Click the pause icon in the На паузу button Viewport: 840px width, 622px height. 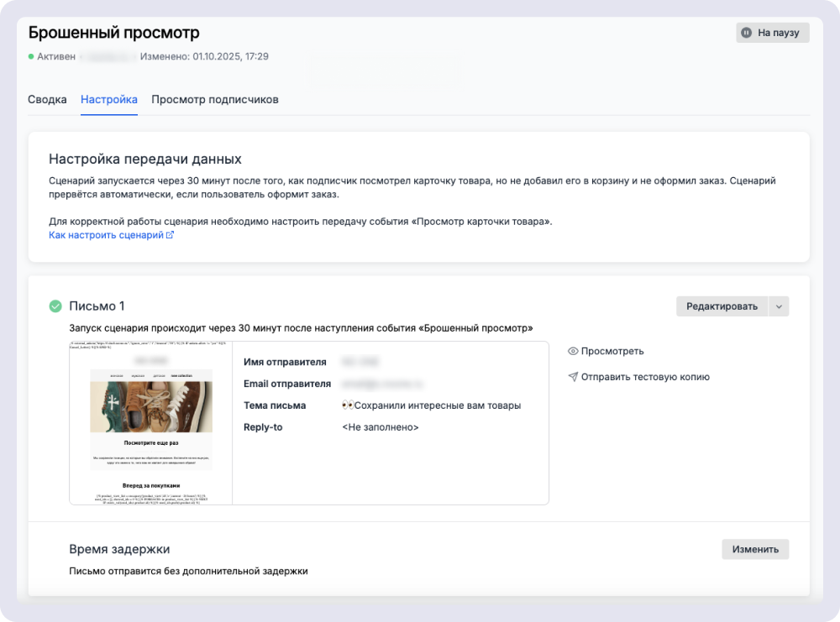[x=747, y=33]
